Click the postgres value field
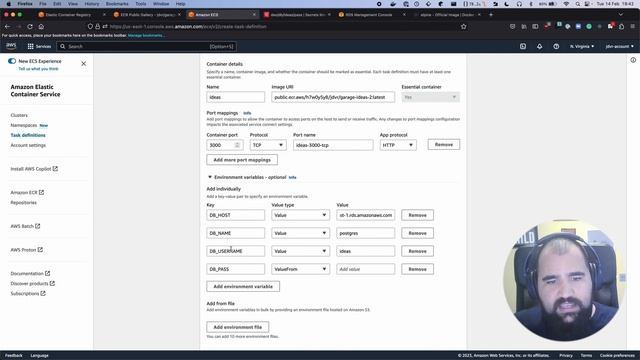The height and width of the screenshot is (360, 640). pos(365,233)
